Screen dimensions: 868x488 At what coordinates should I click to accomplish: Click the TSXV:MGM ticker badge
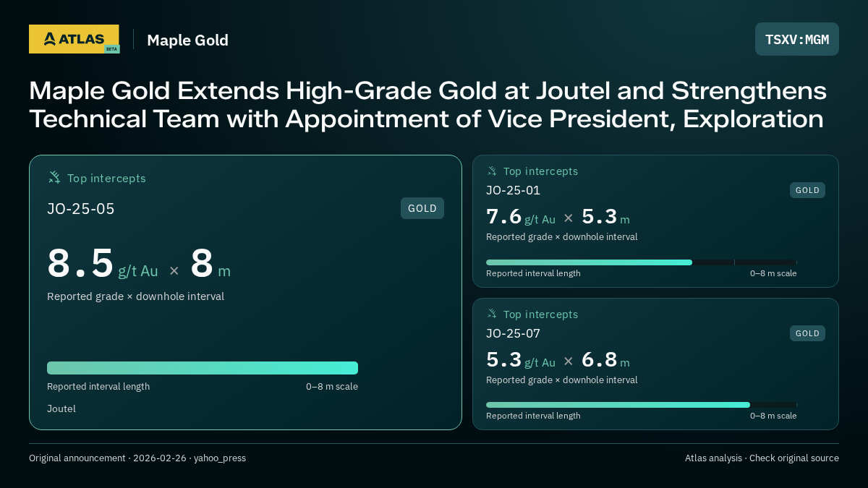[x=797, y=39]
